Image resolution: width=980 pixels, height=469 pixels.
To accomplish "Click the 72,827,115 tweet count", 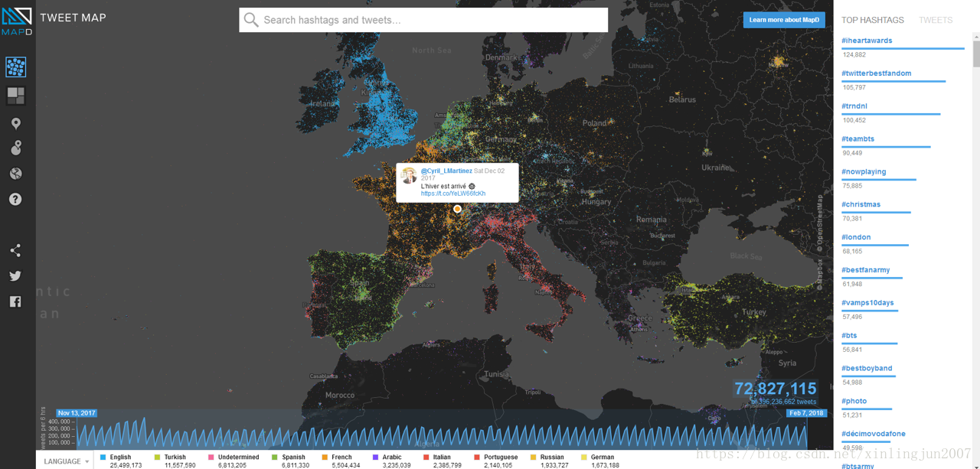I will (776, 389).
